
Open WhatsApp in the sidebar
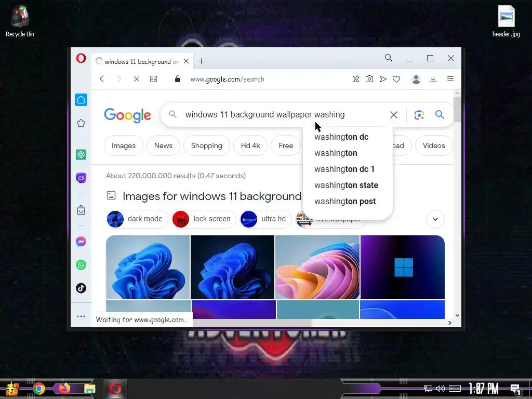[81, 264]
